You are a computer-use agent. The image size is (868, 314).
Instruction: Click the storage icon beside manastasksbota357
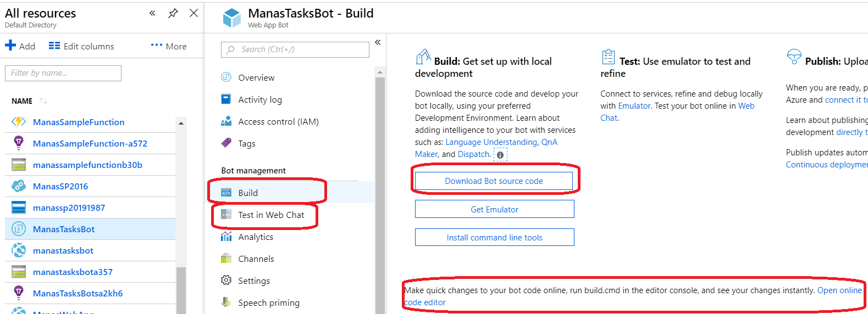click(19, 272)
